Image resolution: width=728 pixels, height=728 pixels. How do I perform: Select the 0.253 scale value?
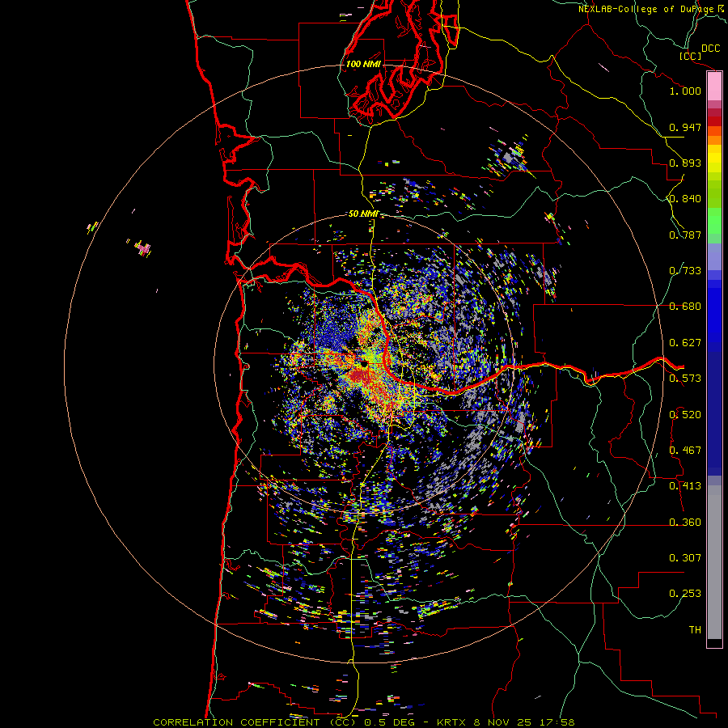pos(685,594)
